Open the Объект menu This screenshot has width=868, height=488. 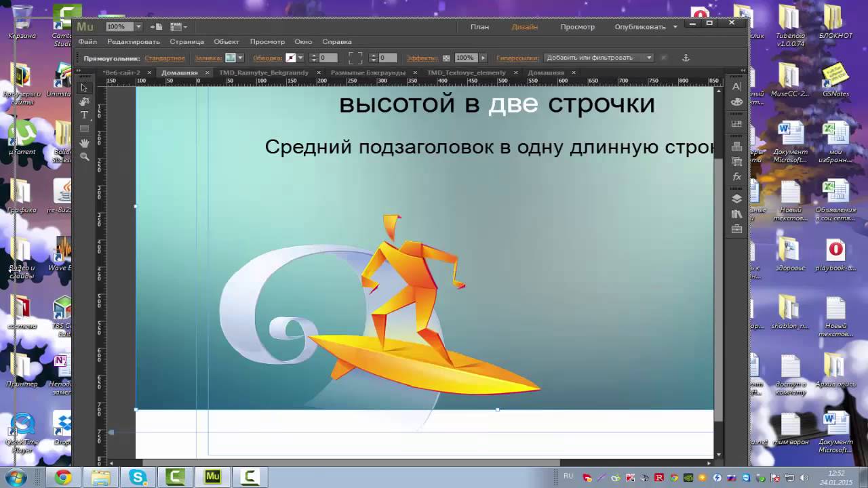226,42
